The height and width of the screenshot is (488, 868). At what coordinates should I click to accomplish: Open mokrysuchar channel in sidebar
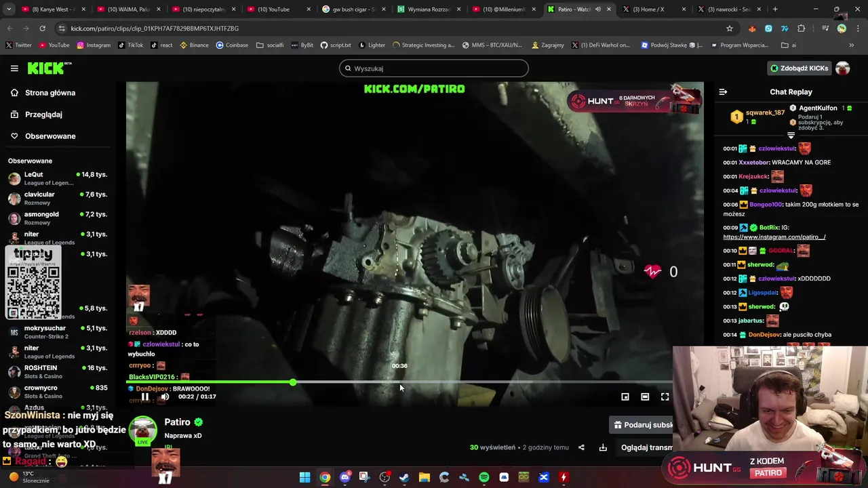58,332
